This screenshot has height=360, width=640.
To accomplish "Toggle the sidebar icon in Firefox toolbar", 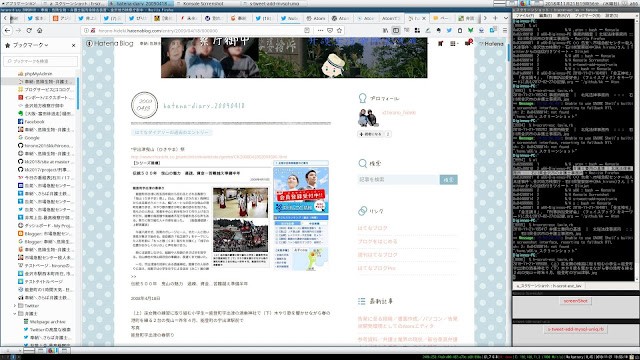I will 396,30.
